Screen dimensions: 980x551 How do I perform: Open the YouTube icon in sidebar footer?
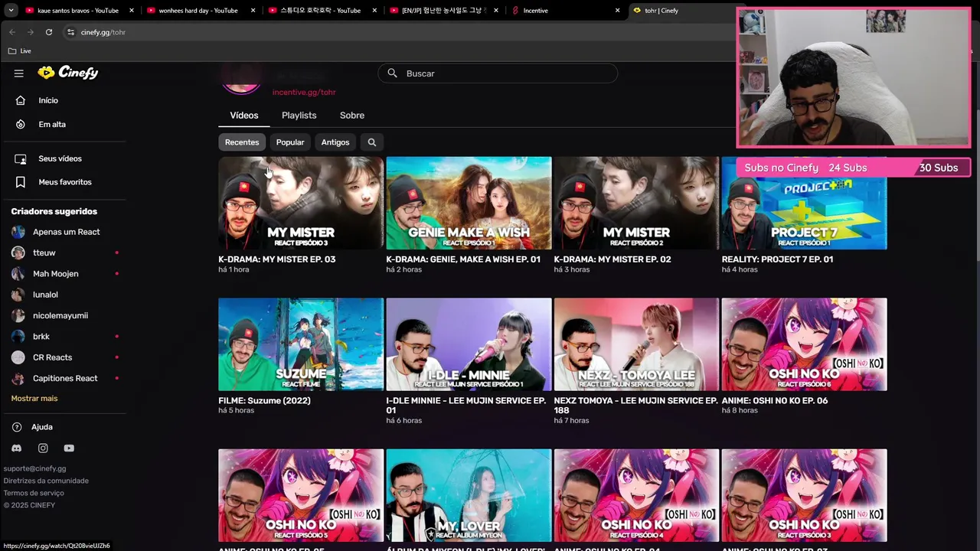pyautogui.click(x=69, y=448)
